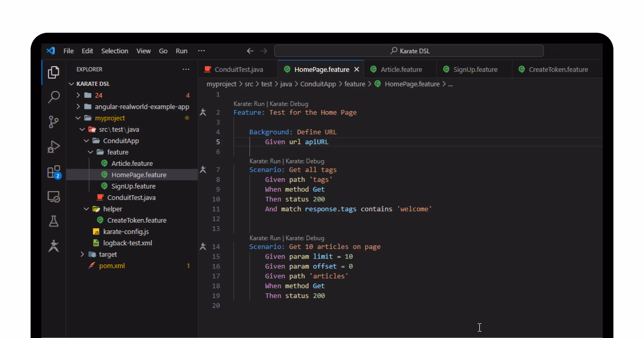Click Karate: Run above Get all tags scenario

[265, 161]
